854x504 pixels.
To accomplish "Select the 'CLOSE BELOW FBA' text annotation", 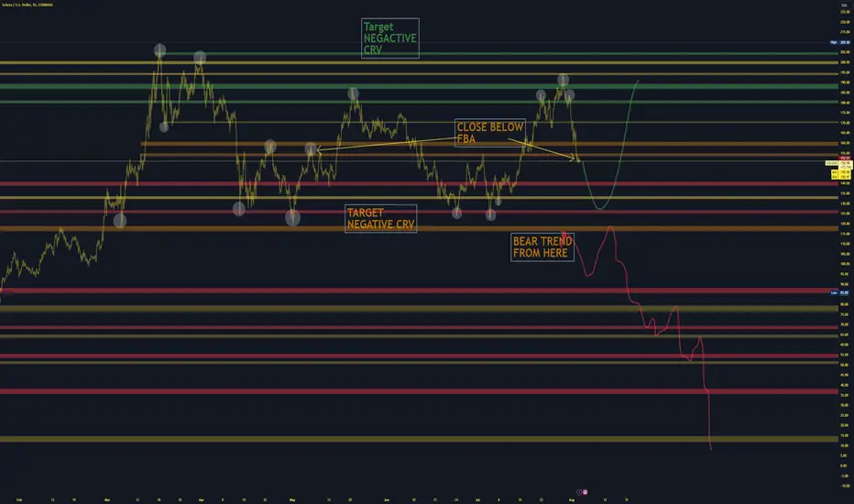I will (x=489, y=133).
